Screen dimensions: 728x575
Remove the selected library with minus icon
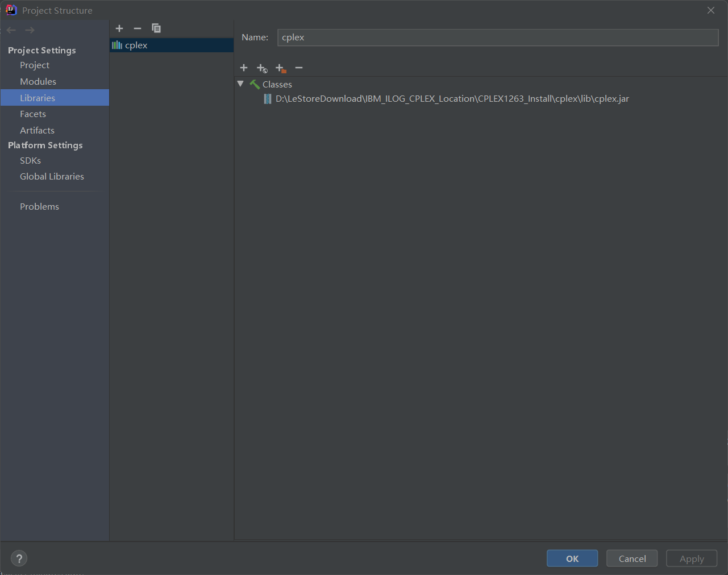click(x=138, y=28)
